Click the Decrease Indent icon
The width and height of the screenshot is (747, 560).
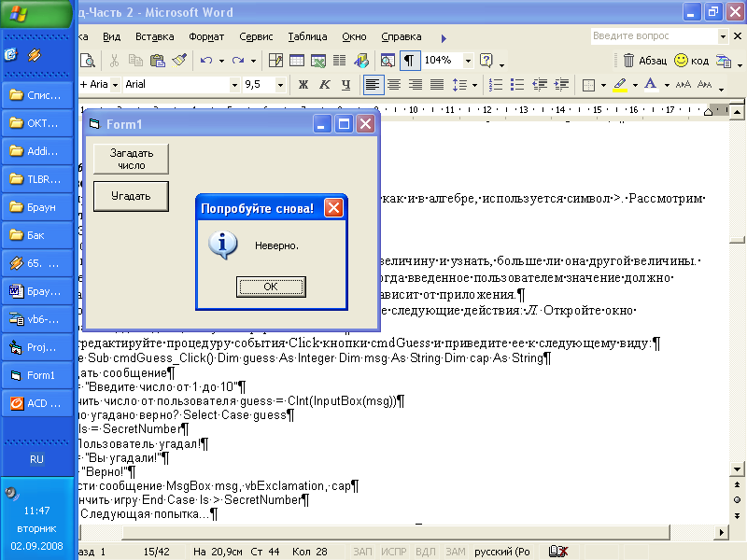pos(540,85)
